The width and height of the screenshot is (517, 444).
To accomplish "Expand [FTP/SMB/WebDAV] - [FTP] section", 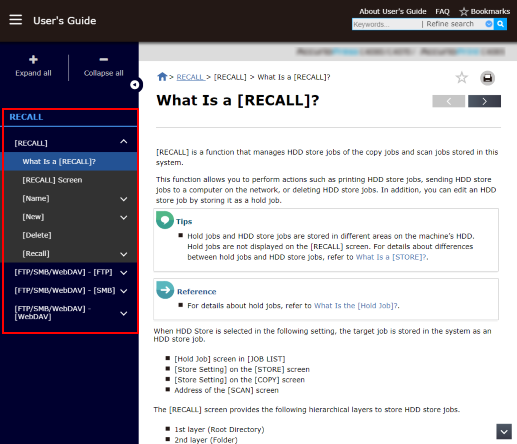I will coord(124,273).
